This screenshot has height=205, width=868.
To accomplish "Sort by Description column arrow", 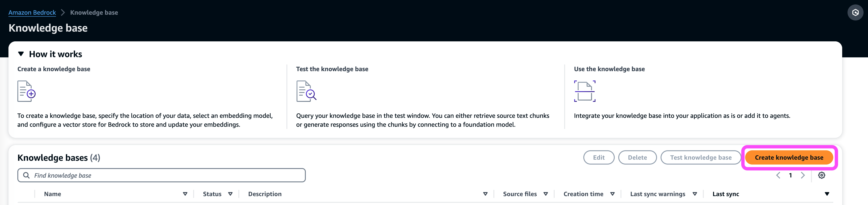I will click(x=485, y=194).
